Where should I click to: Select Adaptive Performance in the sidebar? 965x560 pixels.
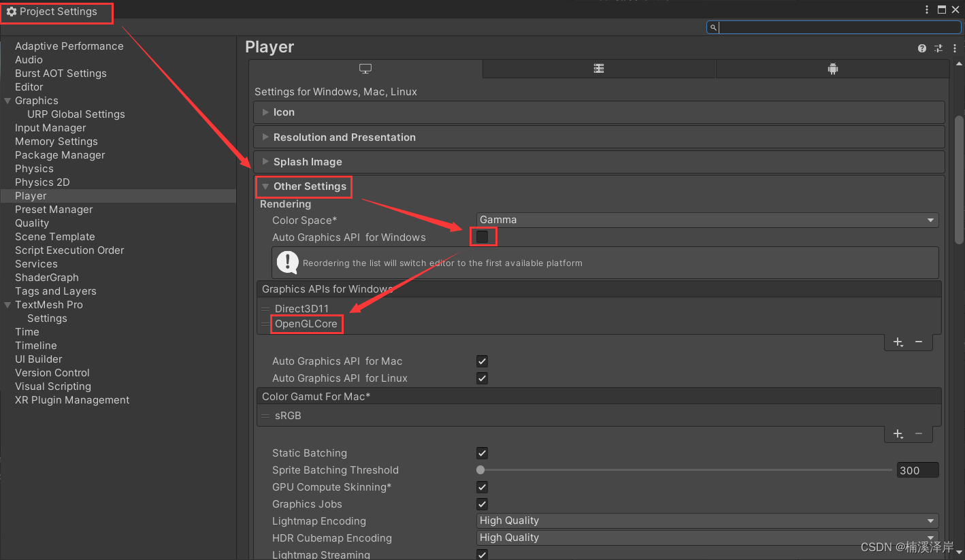pos(69,46)
